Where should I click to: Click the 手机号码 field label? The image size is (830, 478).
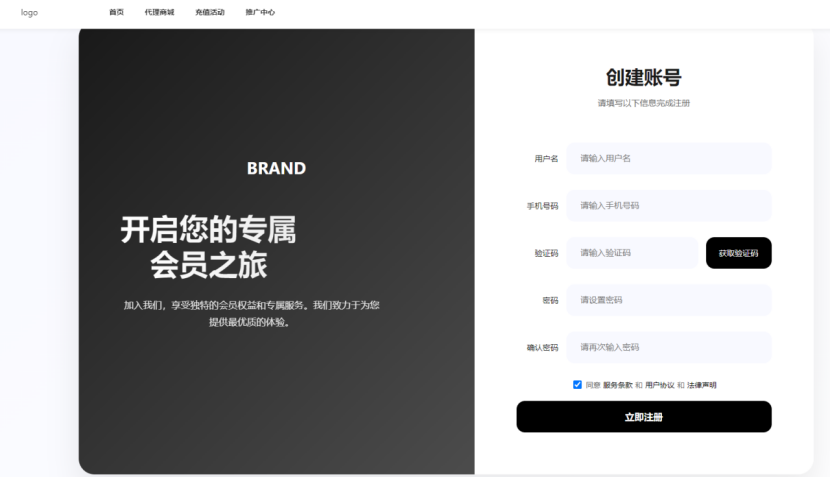coord(542,206)
